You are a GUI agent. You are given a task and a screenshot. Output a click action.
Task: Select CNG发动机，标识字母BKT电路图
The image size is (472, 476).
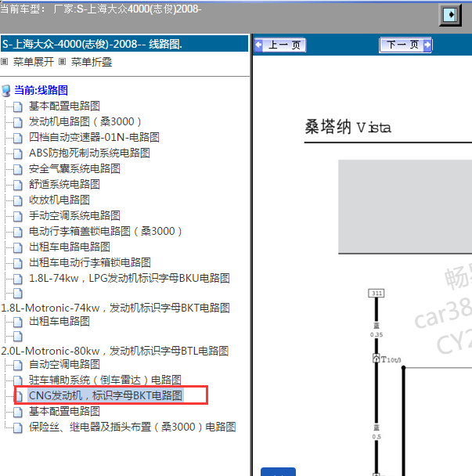click(x=106, y=396)
